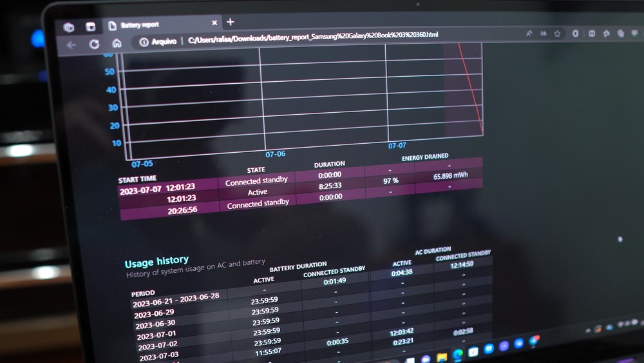Click the ENERGY DRAINED column header
The width and height of the screenshot is (644, 363).
pos(425,157)
